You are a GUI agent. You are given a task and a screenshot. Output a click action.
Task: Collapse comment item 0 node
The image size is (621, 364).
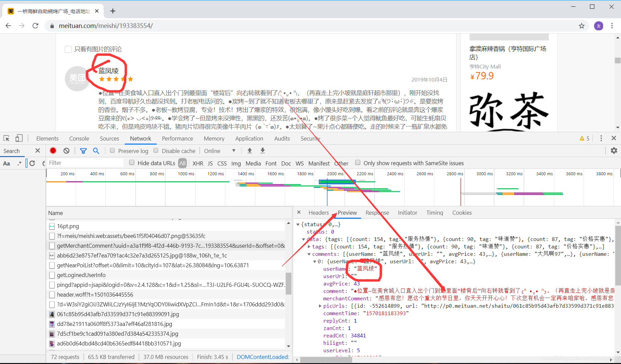point(314,262)
